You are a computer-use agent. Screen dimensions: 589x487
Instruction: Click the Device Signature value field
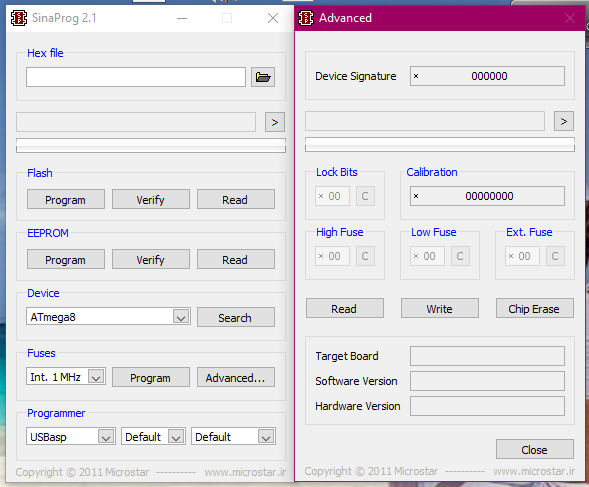coord(487,76)
